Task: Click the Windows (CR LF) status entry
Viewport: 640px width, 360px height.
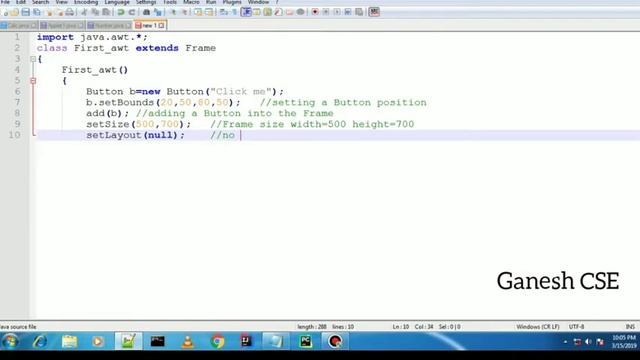Action: coord(538,327)
